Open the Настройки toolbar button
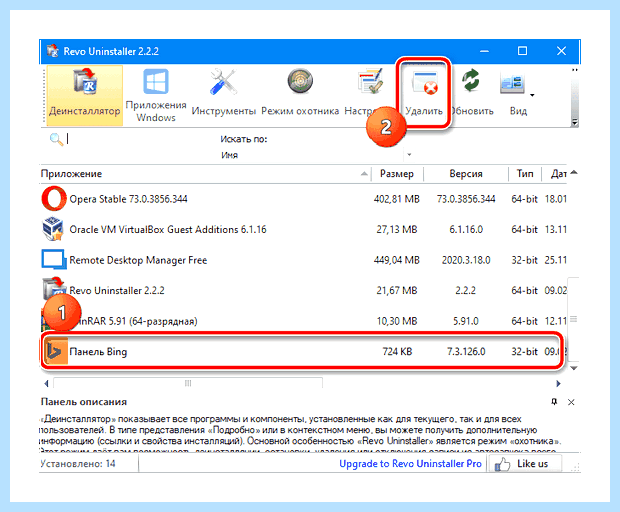This screenshot has width=620, height=512. click(x=370, y=94)
